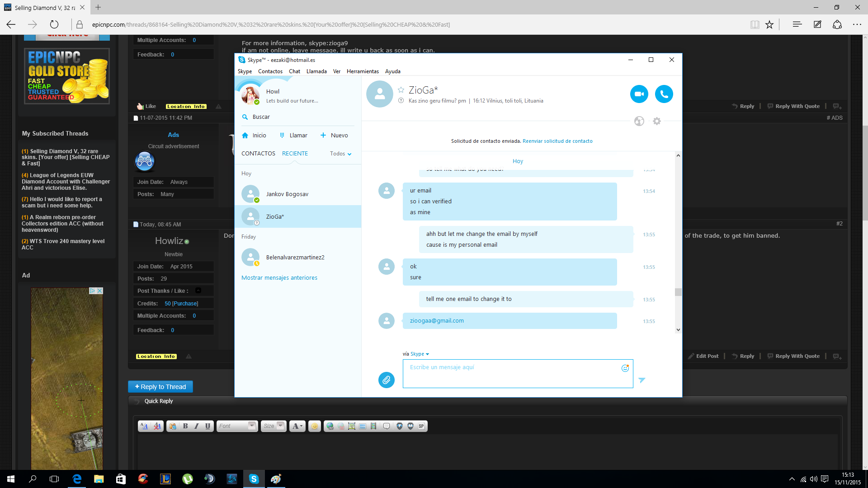
Task: Click Nuevo to start a new conversation
Action: point(334,136)
